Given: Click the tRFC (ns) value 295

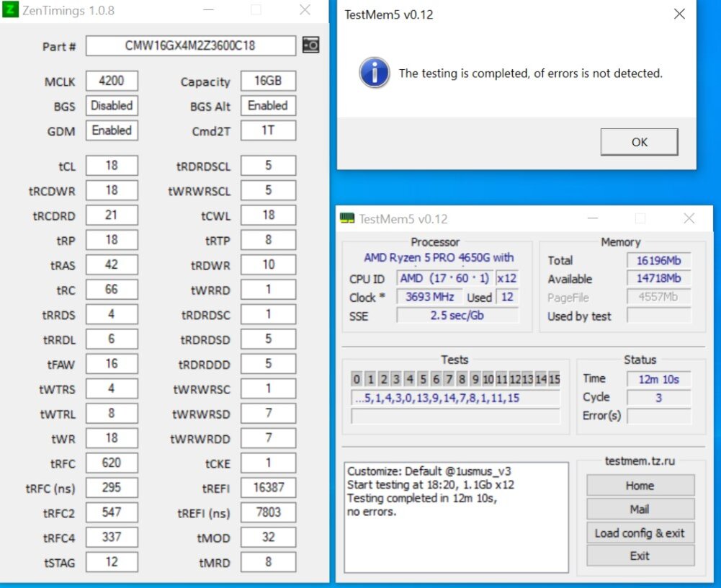Looking at the screenshot, I should point(112,488).
